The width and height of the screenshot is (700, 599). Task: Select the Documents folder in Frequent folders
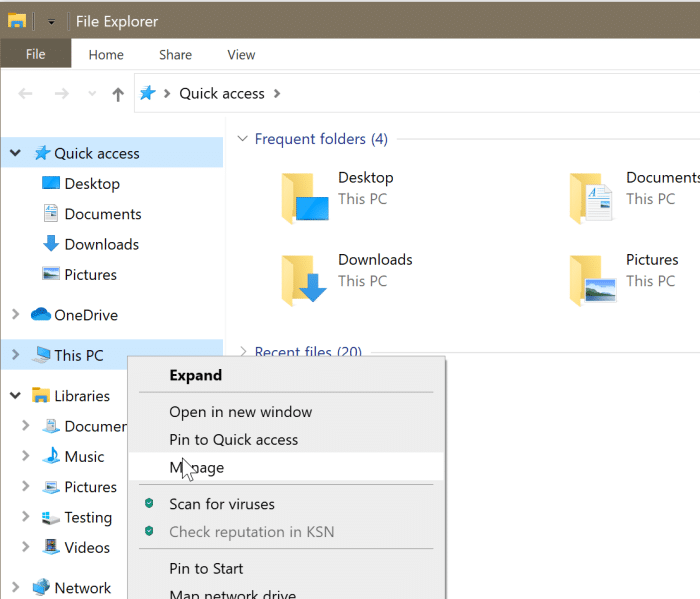(634, 197)
